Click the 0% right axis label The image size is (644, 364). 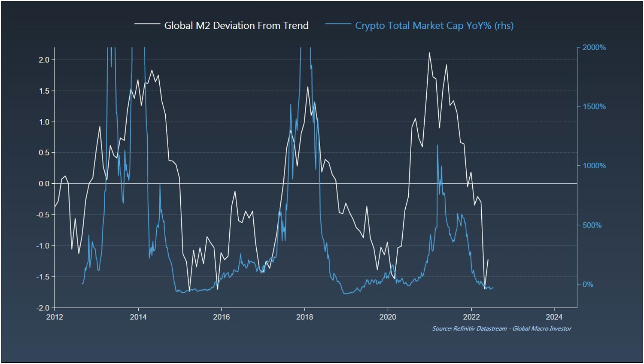[588, 285]
